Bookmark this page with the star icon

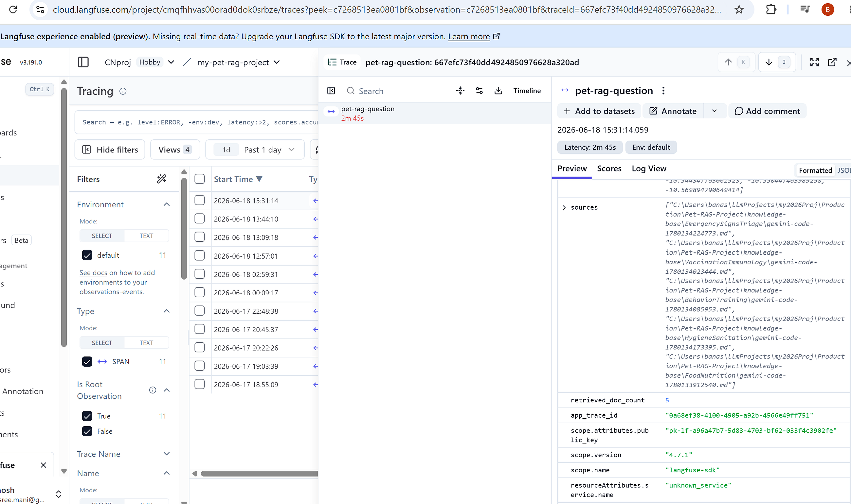click(x=739, y=9)
